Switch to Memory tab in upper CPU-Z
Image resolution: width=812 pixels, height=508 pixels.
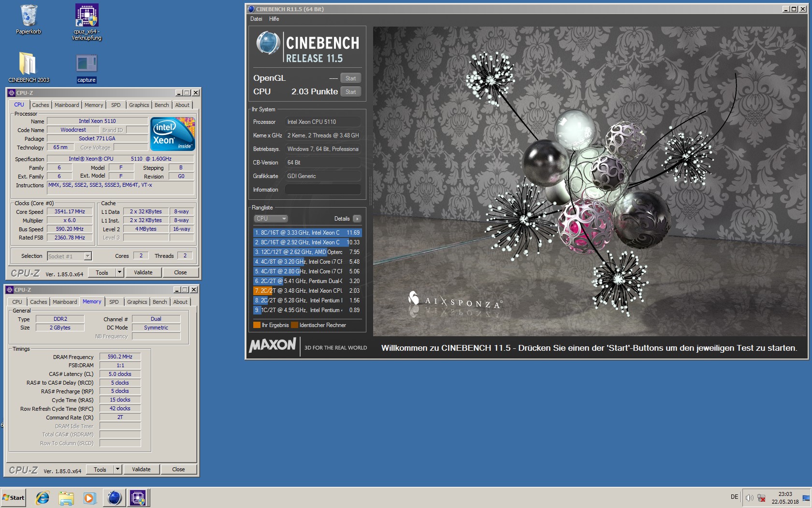click(x=94, y=105)
